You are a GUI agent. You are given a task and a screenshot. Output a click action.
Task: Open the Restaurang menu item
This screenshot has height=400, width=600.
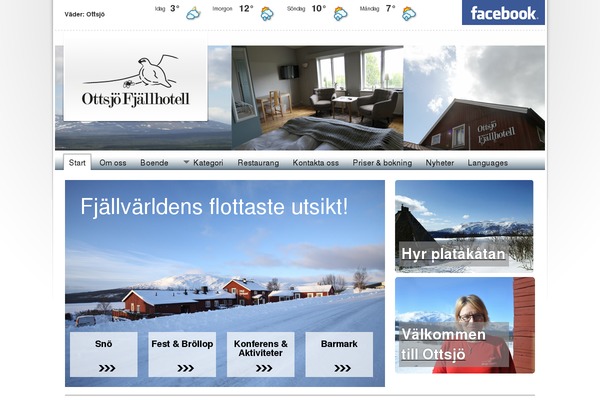coord(258,163)
